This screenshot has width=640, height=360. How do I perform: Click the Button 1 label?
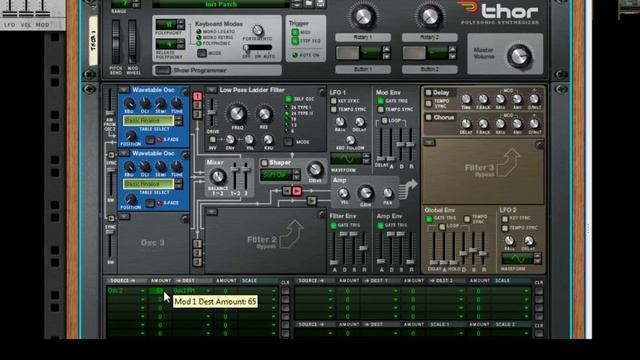(363, 69)
